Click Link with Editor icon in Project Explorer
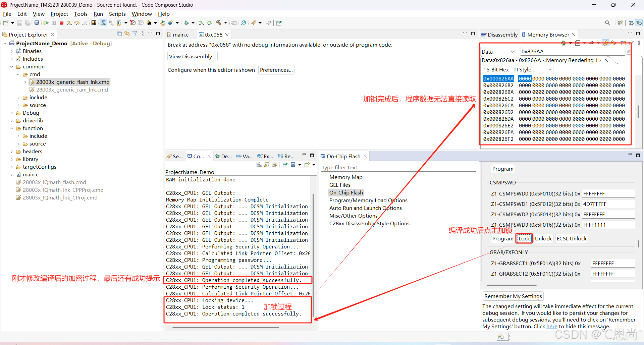This screenshot has height=345, width=644. click(x=127, y=34)
